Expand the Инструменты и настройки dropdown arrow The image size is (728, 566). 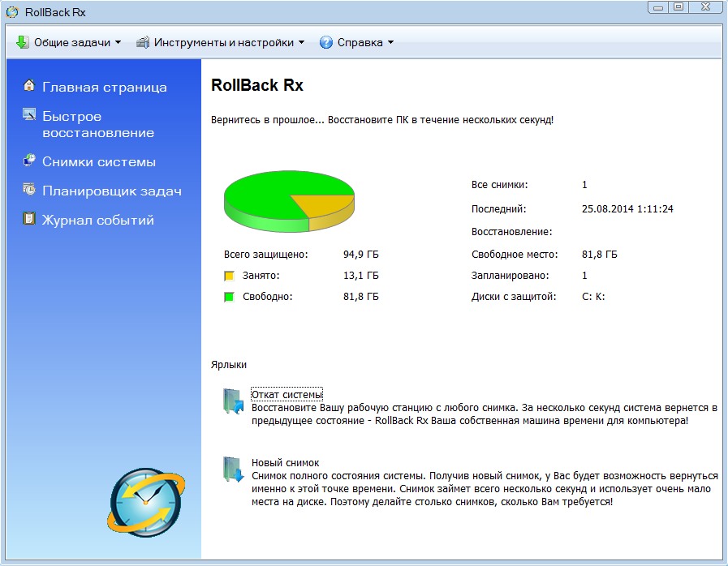click(x=301, y=42)
